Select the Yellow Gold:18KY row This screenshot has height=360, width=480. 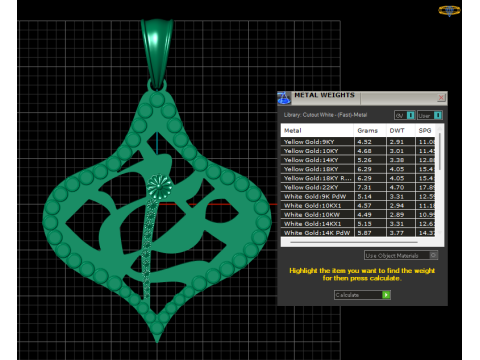pyautogui.click(x=358, y=169)
